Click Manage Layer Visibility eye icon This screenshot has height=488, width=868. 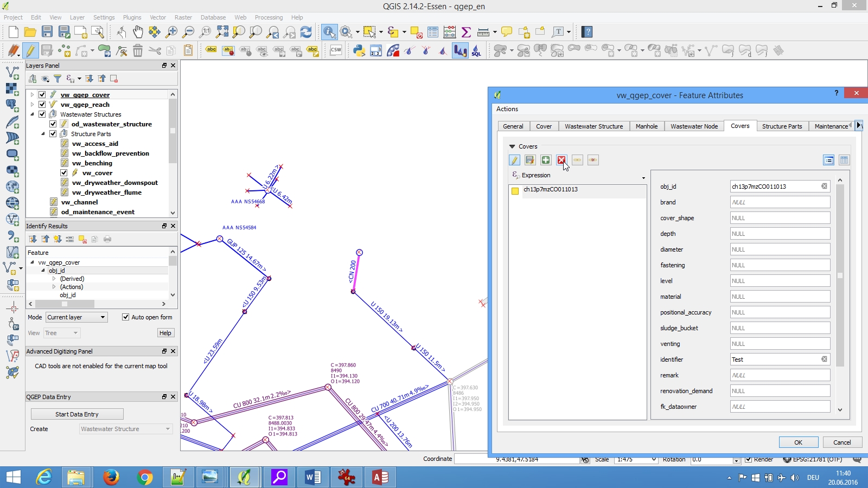pos(45,79)
